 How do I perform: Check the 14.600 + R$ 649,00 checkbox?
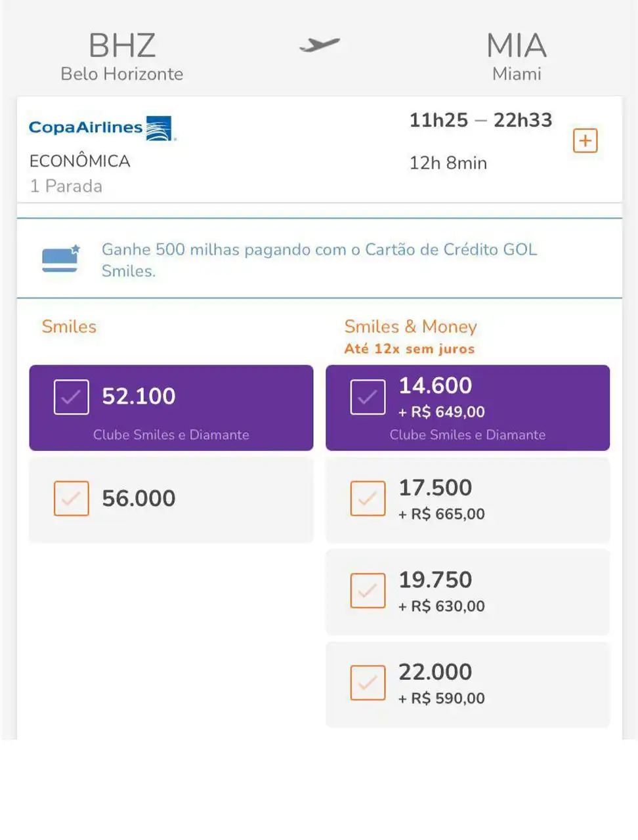(x=368, y=397)
